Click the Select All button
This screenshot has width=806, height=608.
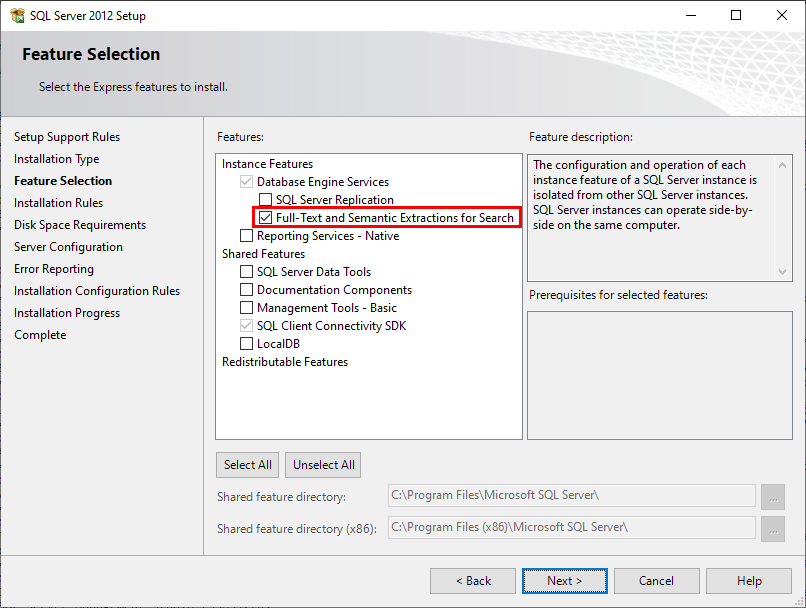[247, 464]
